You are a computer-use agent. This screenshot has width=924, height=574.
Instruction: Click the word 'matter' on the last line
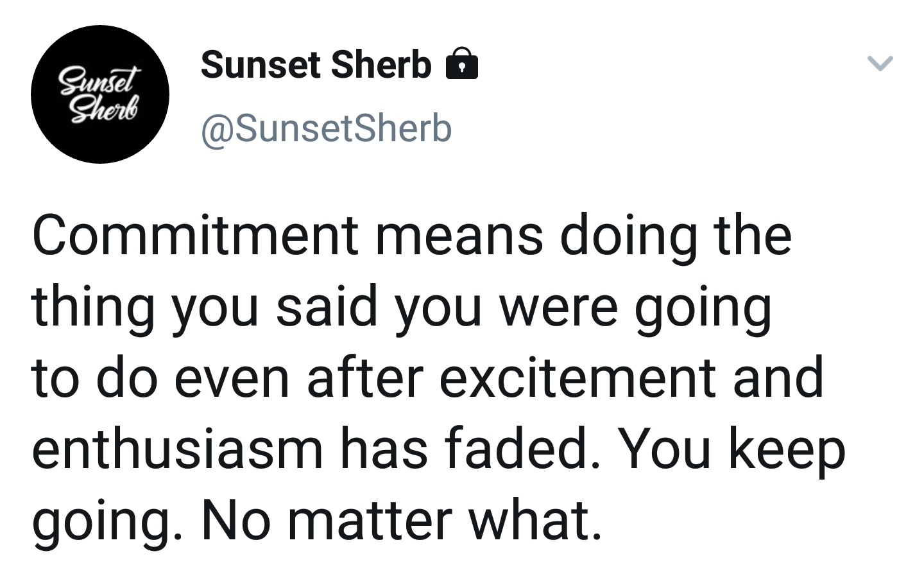369,521
